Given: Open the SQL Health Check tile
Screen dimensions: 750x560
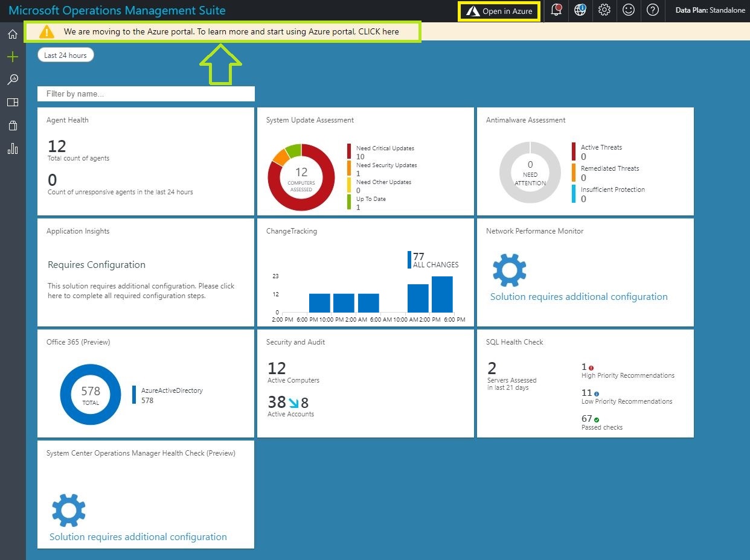Looking at the screenshot, I should pyautogui.click(x=585, y=384).
